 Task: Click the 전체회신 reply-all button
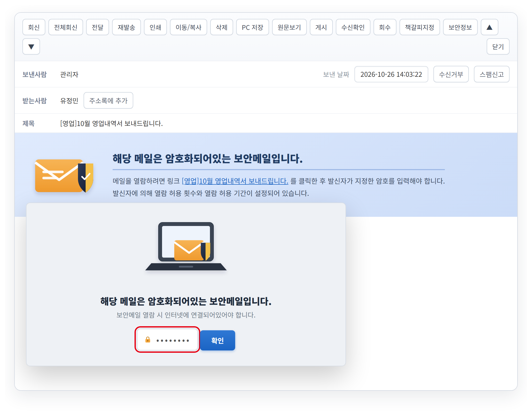pos(65,27)
